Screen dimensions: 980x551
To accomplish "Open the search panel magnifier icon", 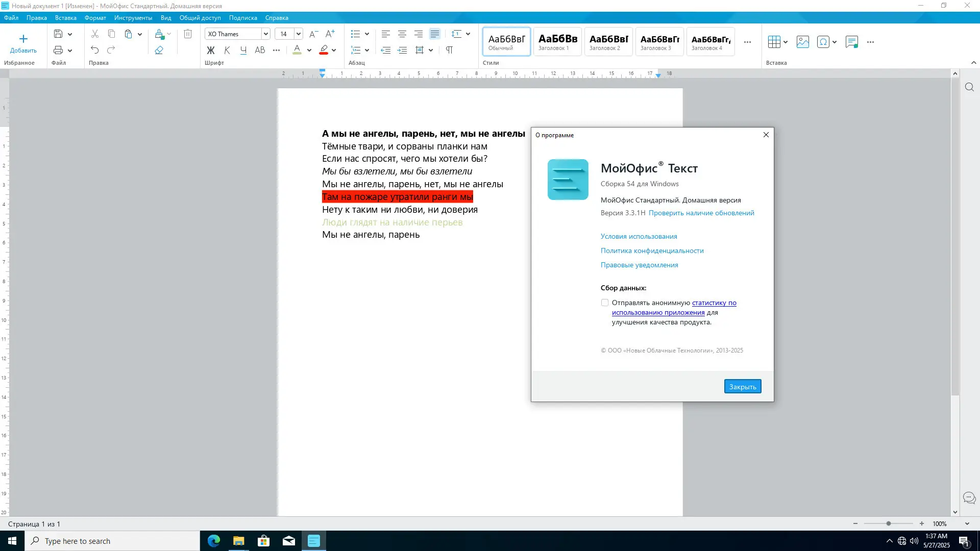I will [969, 87].
